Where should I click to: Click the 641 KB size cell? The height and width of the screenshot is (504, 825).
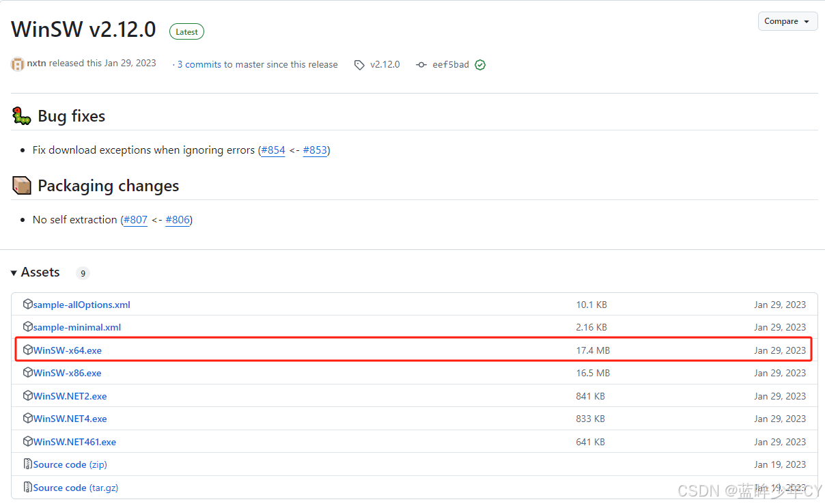point(590,442)
